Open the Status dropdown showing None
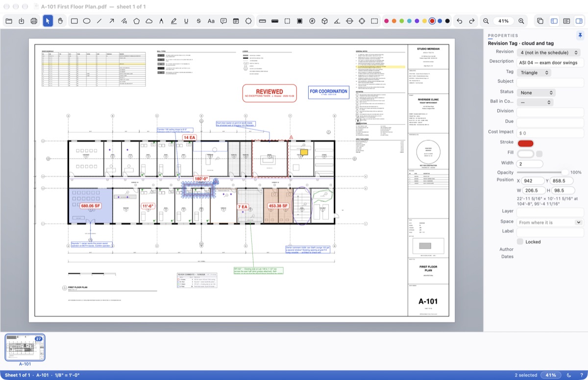This screenshot has width=588, height=380. click(x=536, y=93)
